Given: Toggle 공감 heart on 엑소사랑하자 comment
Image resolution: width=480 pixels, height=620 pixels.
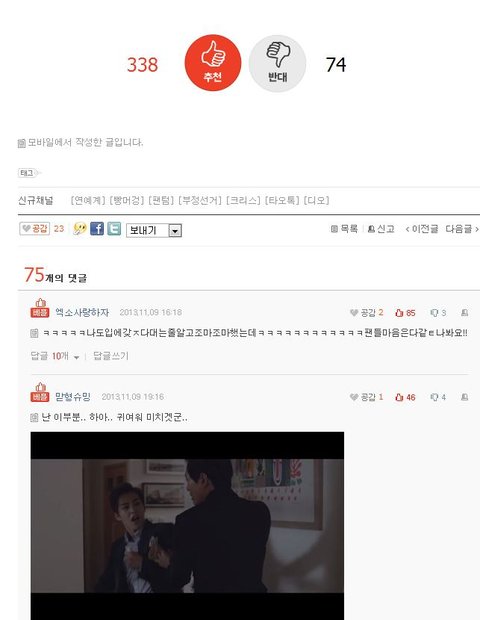Looking at the screenshot, I should [366, 313].
